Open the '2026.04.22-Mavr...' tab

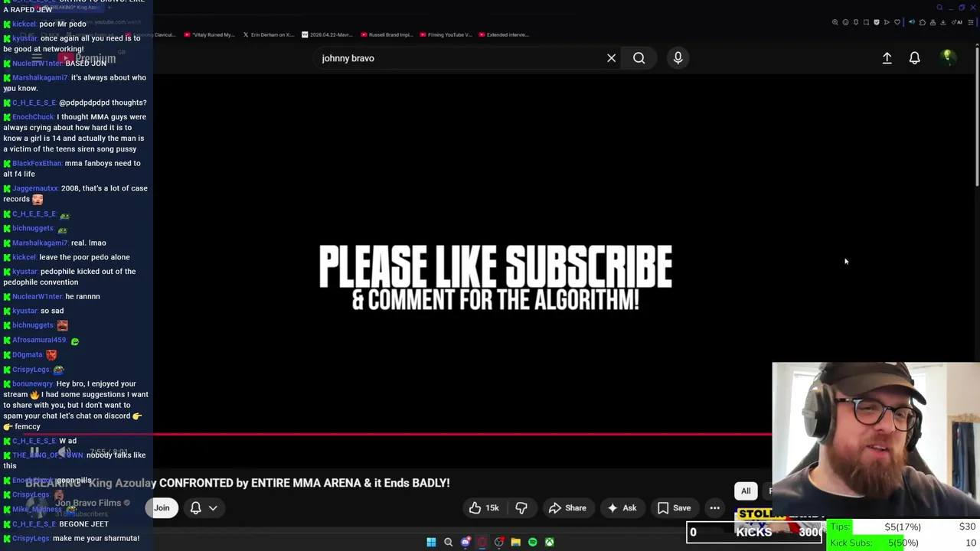(328, 34)
